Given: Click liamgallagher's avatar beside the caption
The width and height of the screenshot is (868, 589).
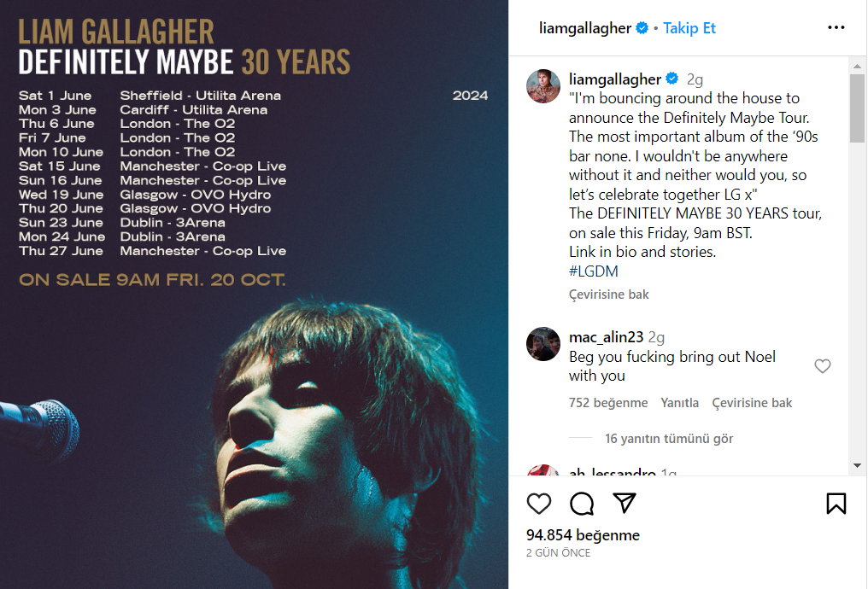Looking at the screenshot, I should [543, 86].
